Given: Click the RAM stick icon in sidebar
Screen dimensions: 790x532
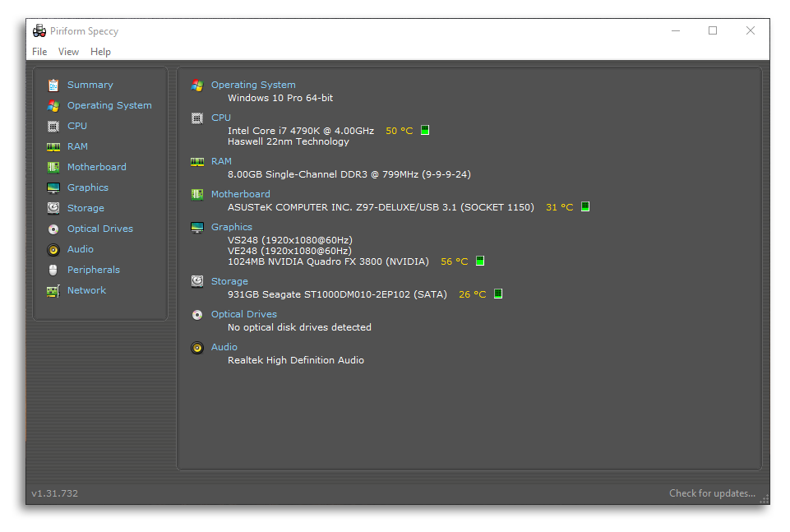Looking at the screenshot, I should tap(53, 147).
